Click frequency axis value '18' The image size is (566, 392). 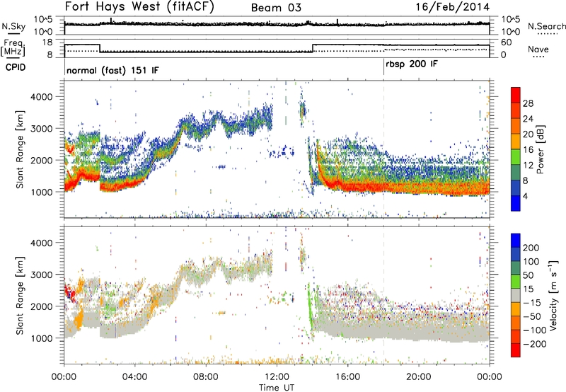tap(47, 42)
